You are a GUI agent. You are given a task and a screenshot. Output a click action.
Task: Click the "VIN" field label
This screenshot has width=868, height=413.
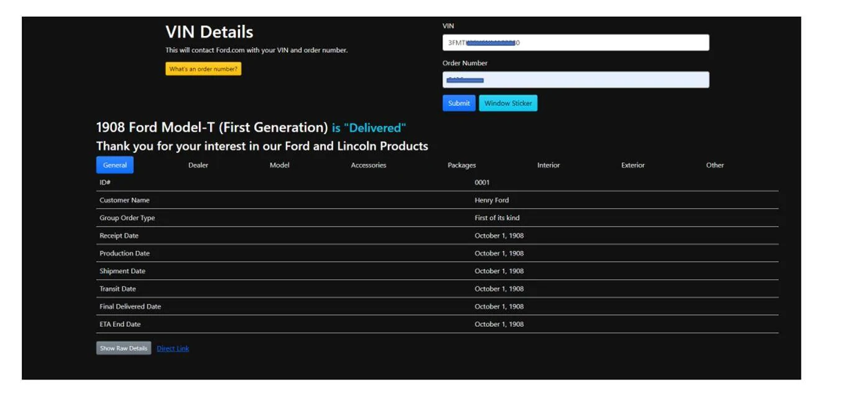(448, 26)
